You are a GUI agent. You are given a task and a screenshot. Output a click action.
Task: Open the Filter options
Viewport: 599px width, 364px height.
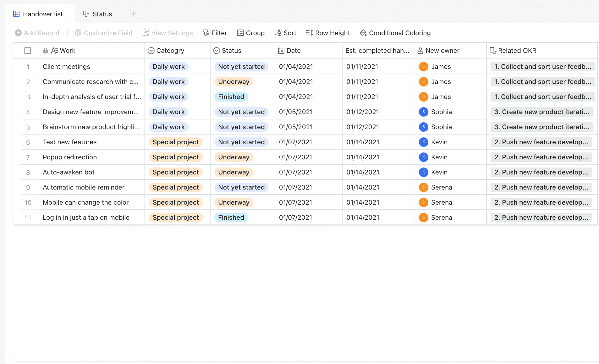click(215, 33)
